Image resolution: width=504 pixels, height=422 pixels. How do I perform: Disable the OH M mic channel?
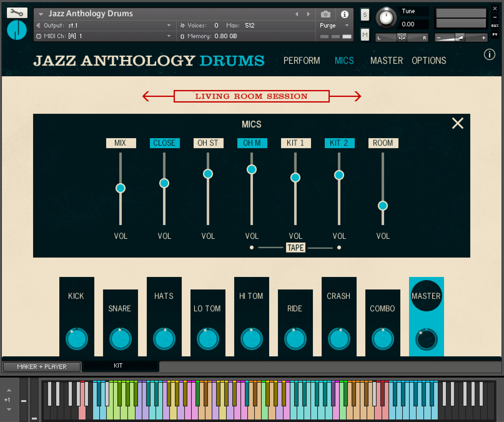(252, 143)
